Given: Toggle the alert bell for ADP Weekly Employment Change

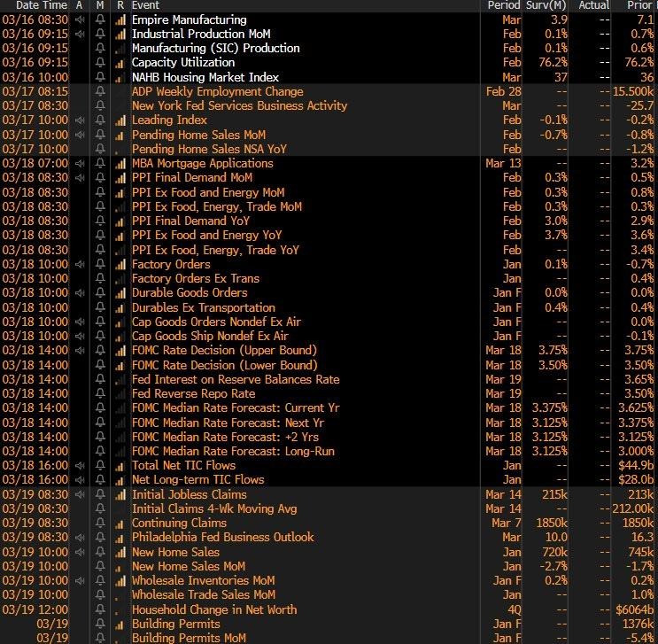Looking at the screenshot, I should coord(100,92).
